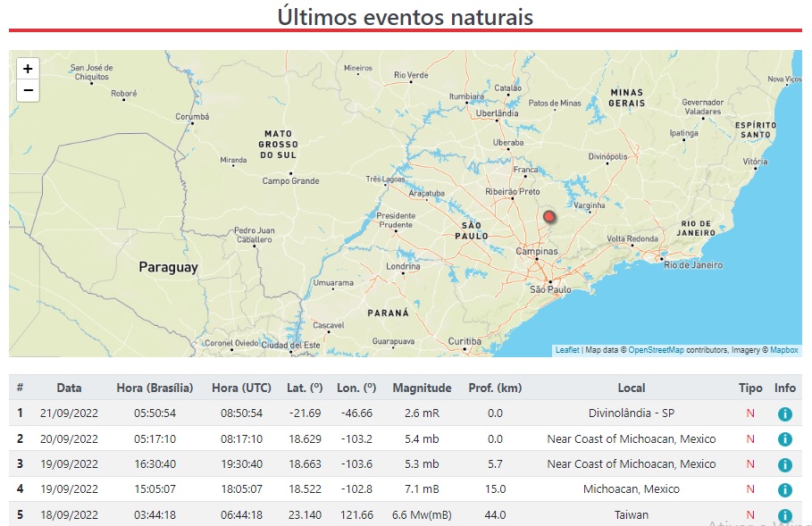Open info icon for row 2 event
The width and height of the screenshot is (812, 526).
[784, 439]
